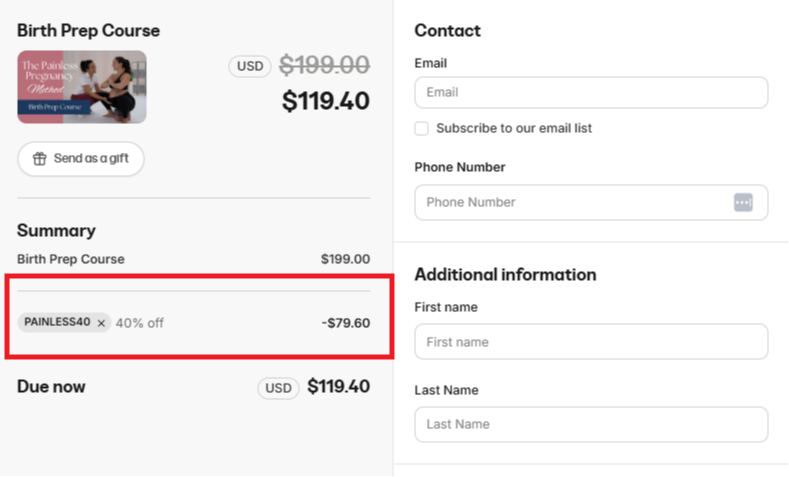The height and width of the screenshot is (477, 789).
Task: Click the 40% off discount text
Action: (x=140, y=323)
